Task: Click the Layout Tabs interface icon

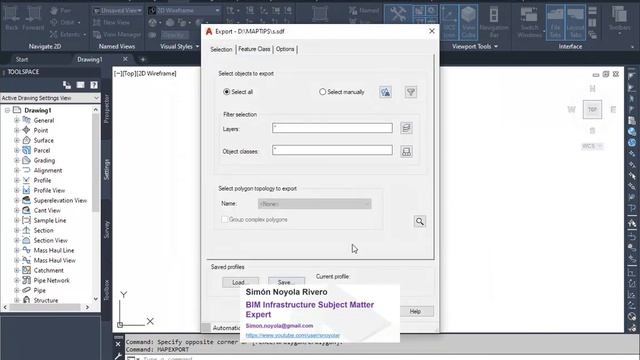Action: (x=575, y=21)
